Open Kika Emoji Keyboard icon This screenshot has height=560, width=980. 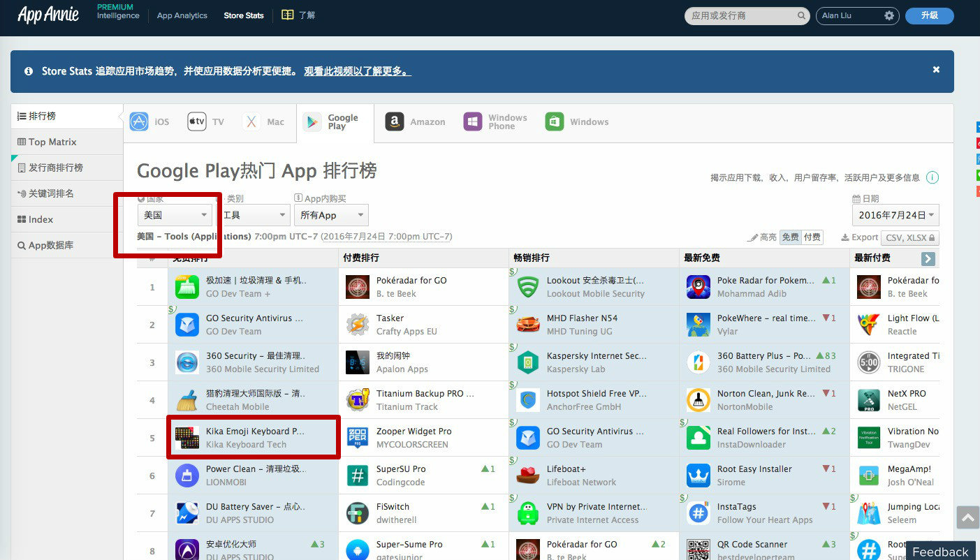(187, 438)
